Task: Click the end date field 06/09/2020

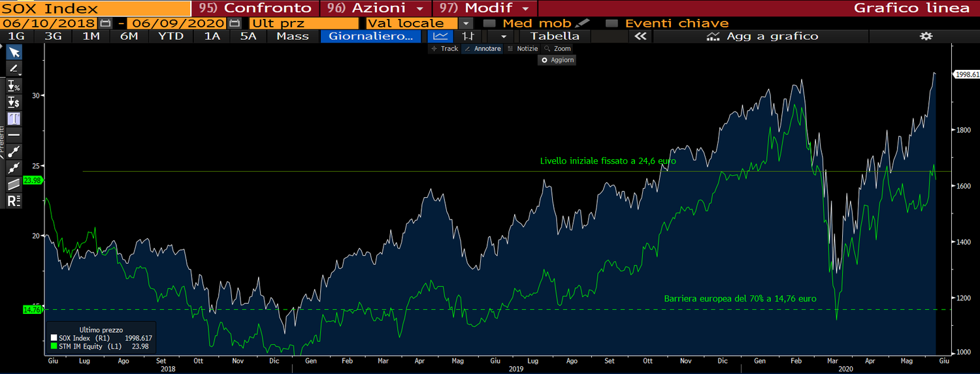Action: (x=178, y=23)
